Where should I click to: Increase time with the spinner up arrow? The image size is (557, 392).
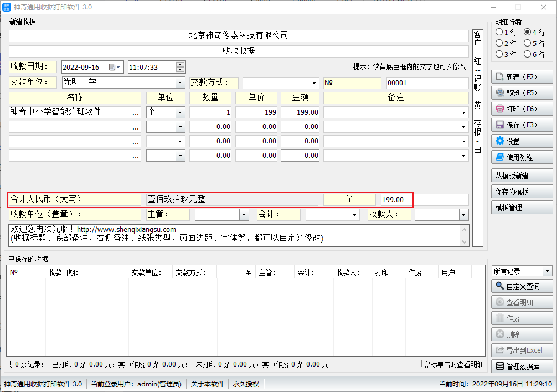click(180, 64)
